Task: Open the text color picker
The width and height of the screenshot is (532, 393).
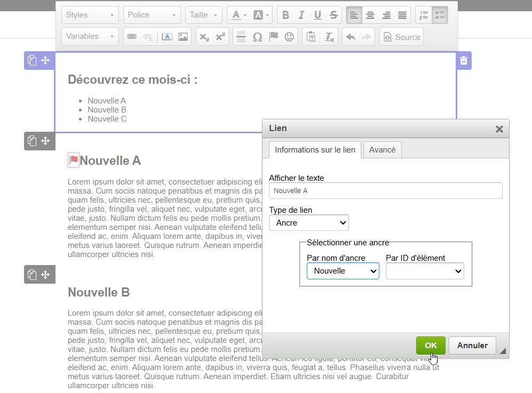Action: (x=237, y=15)
